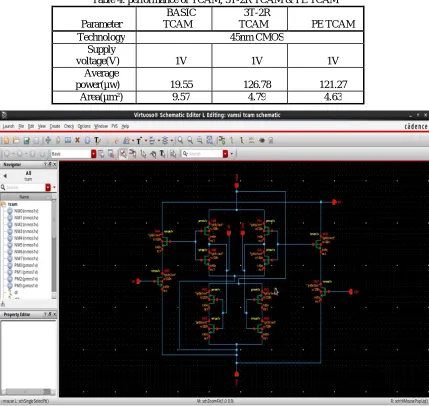Image resolution: width=429 pixels, height=406 pixels.
Task: Toggle the highlighted select-filter toolbar icon
Action: coord(123,154)
